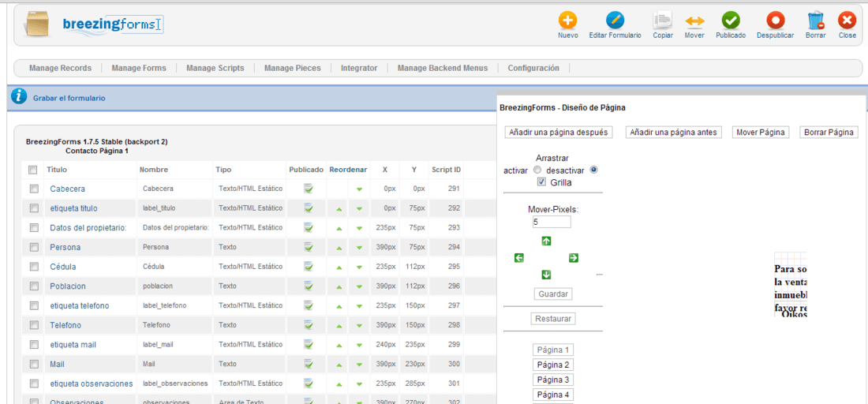Open the Cabecera element link
This screenshot has height=404, width=868.
tap(68, 189)
